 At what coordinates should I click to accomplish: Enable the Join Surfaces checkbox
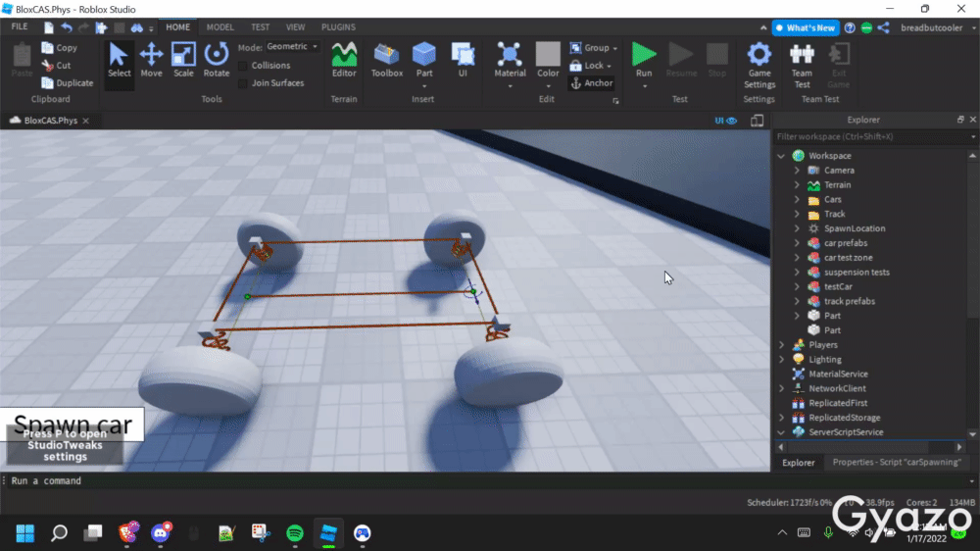click(x=243, y=83)
